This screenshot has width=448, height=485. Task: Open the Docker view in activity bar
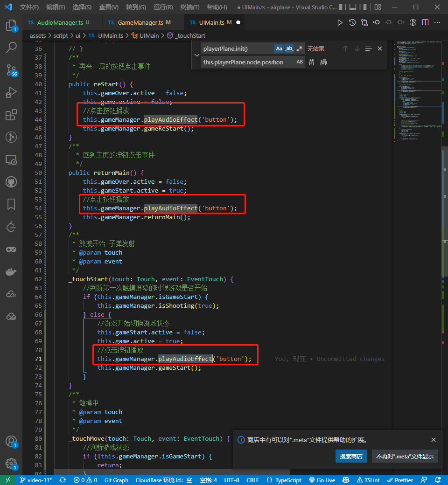[x=11, y=271]
